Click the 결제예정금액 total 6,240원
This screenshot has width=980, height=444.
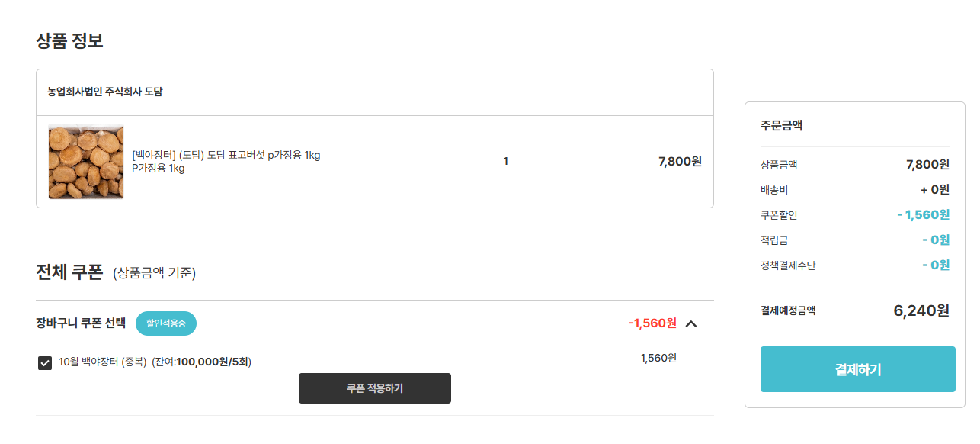pos(921,310)
